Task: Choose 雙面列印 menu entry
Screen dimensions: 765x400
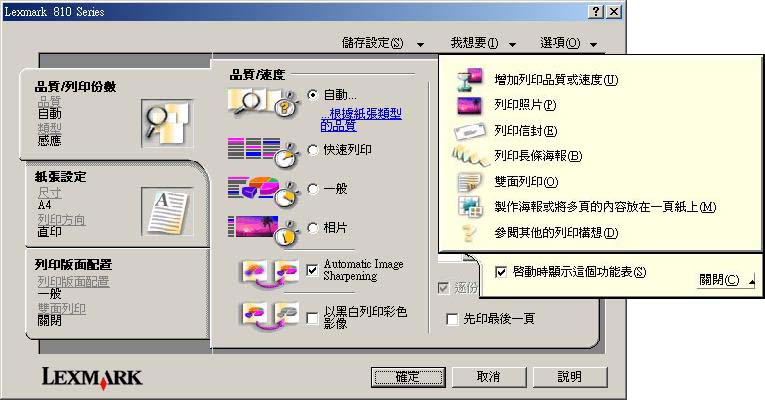Action: [x=526, y=182]
